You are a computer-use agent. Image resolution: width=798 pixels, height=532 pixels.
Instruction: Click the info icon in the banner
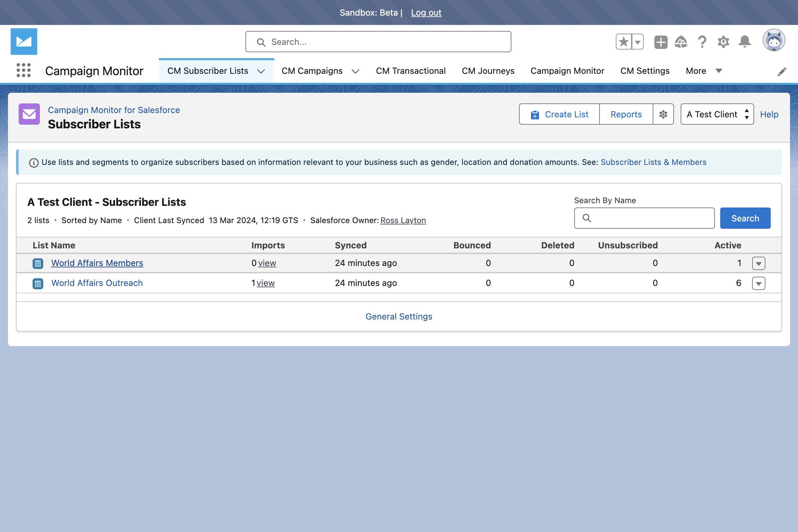(34, 163)
